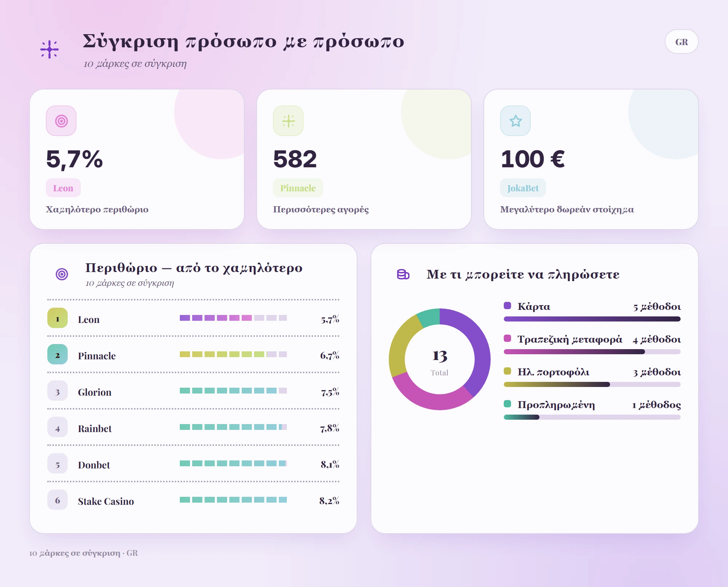Click the teal Προπληρωμένη legend swatch
This screenshot has width=728, height=587.
pos(507,404)
